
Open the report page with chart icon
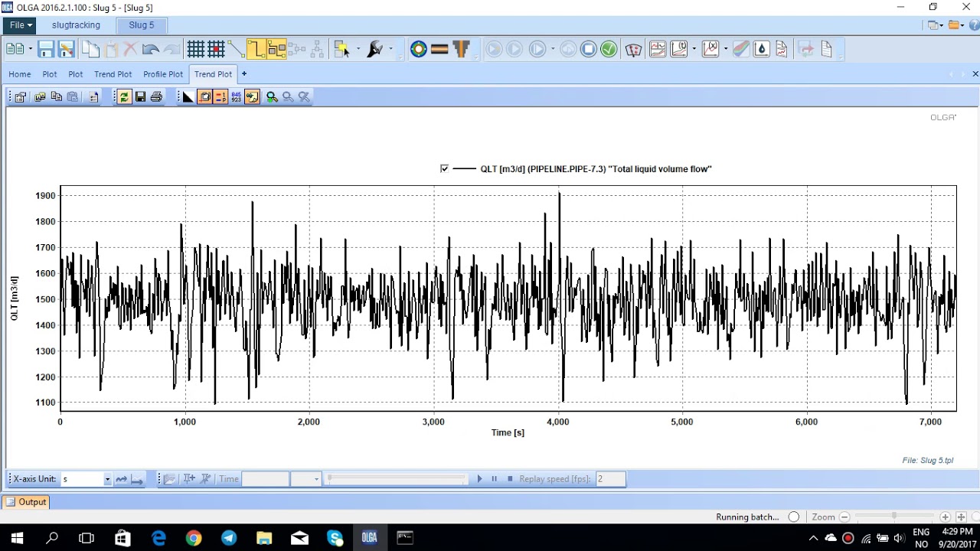click(781, 50)
